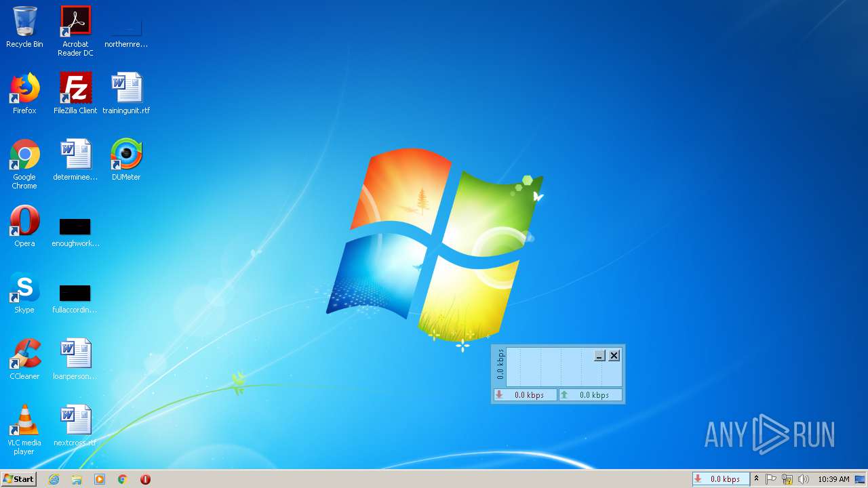Select the loanperson... Word document
This screenshot has width=868, height=488.
(75, 360)
